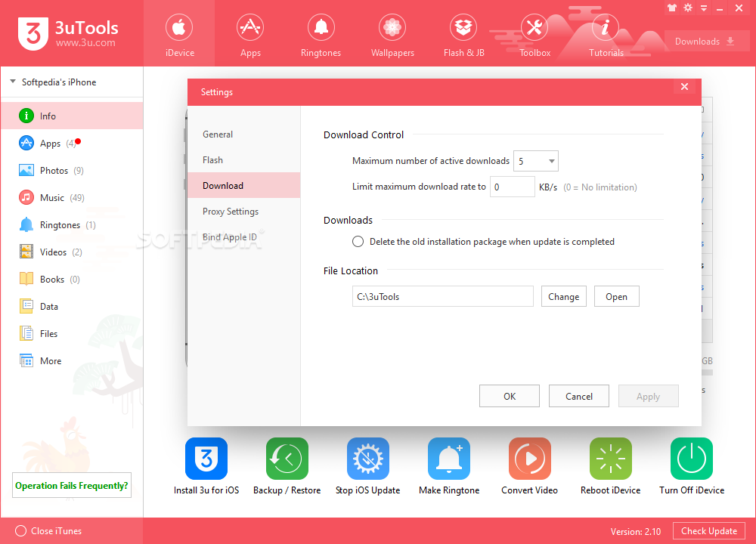
Task: Select Books (0) in the sidebar
Action: pos(72,280)
